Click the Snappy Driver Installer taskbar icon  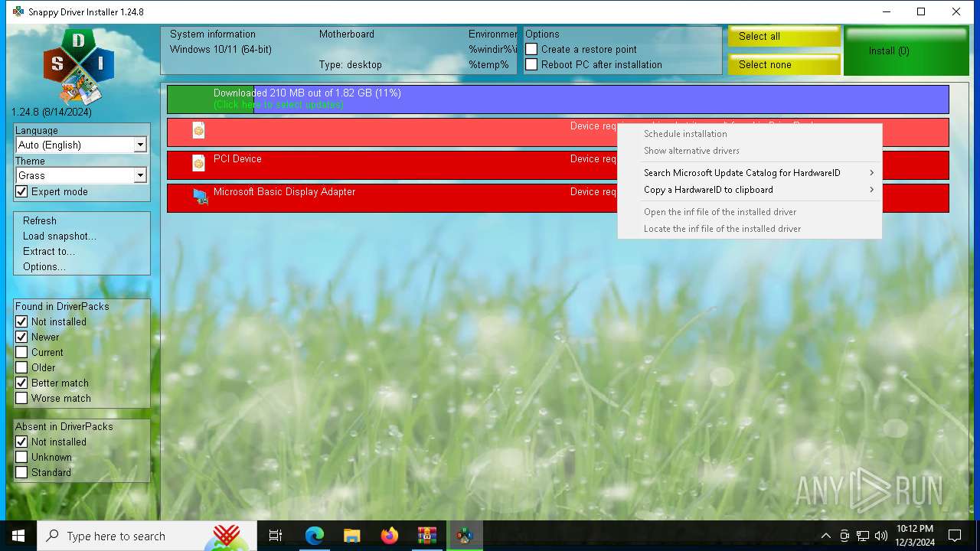464,536
